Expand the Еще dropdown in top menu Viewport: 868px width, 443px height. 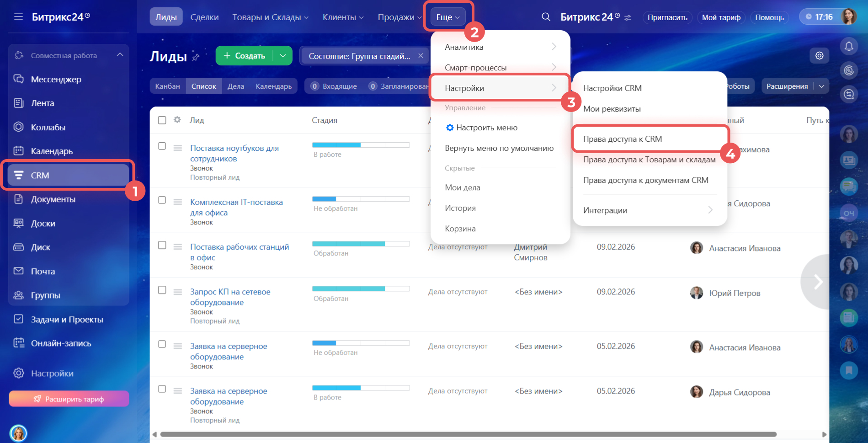click(x=448, y=17)
